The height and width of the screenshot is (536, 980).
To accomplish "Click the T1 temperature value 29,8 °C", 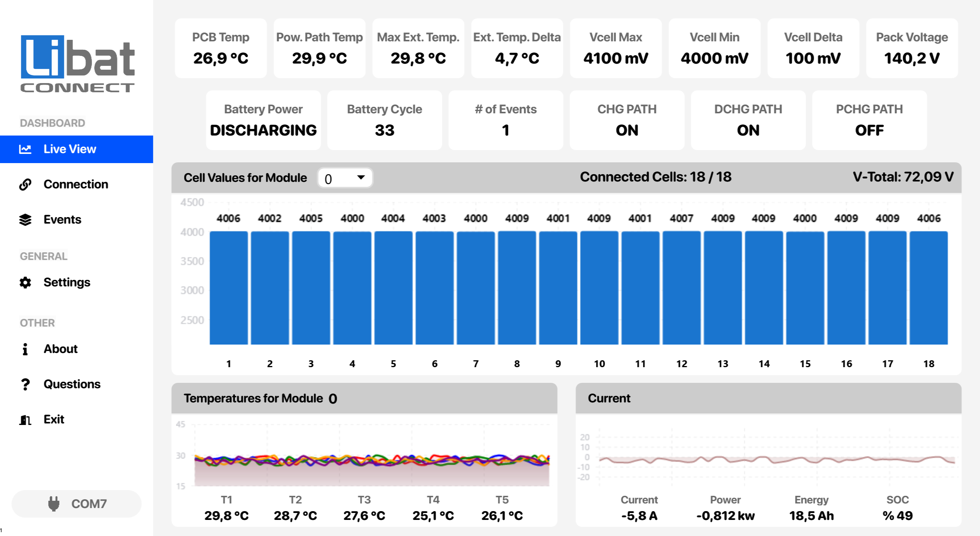I will coord(226,516).
